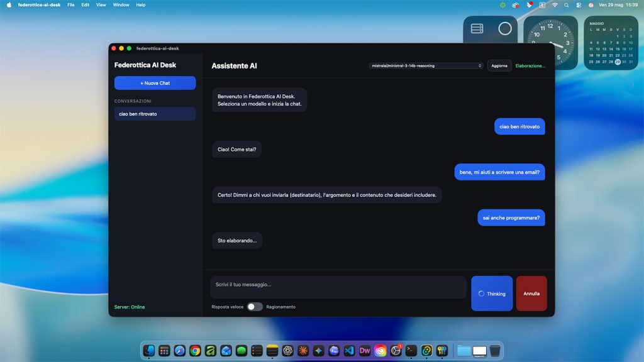The image size is (644, 362).
Task: Click the 'Sto elaborando...' message bubble
Action: pyautogui.click(x=237, y=241)
